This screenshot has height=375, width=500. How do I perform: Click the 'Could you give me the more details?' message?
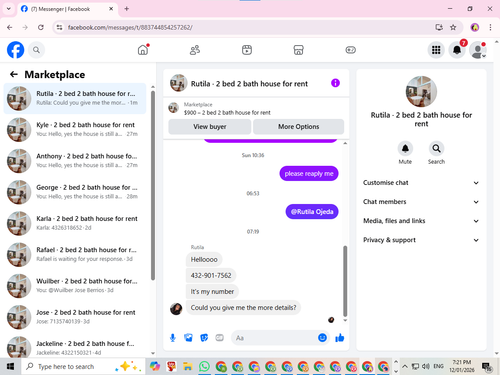pyautogui.click(x=243, y=308)
